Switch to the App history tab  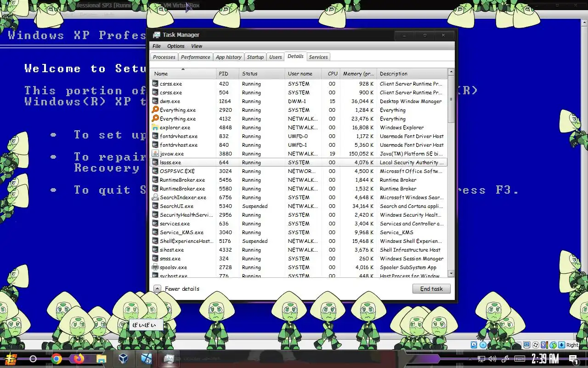click(x=228, y=57)
